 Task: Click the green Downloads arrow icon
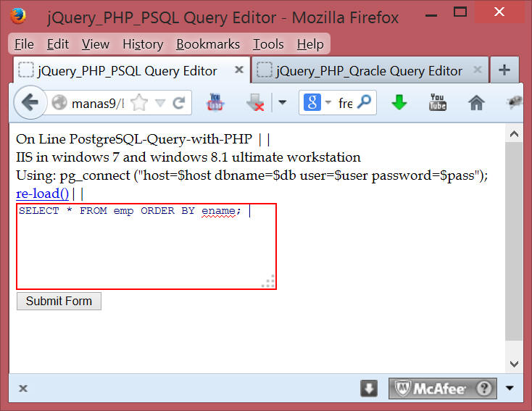[x=399, y=103]
